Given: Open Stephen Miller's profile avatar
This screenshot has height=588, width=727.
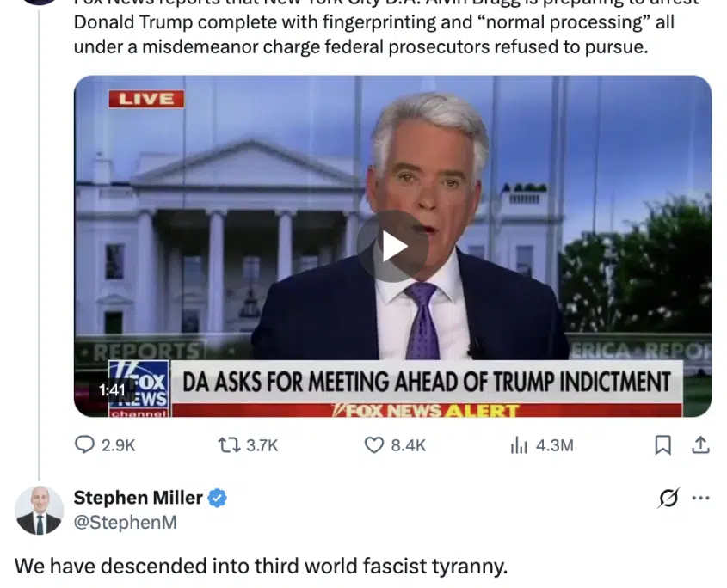Looking at the screenshot, I should pyautogui.click(x=39, y=510).
